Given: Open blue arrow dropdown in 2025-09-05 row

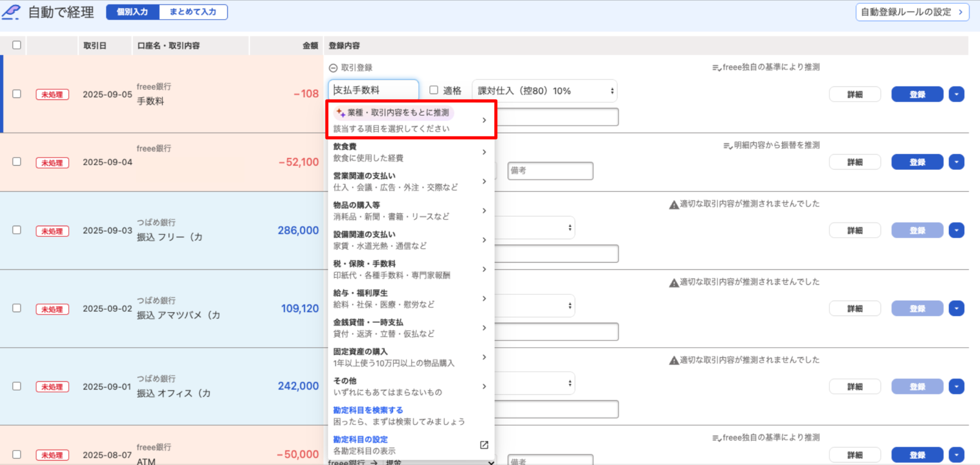Looking at the screenshot, I should point(956,94).
